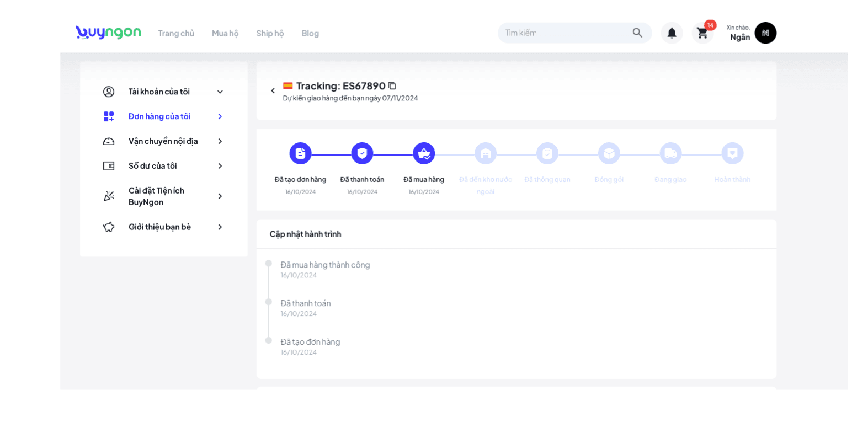Click the Đã thông quan step label
The height and width of the screenshot is (428, 868).
pos(547,179)
